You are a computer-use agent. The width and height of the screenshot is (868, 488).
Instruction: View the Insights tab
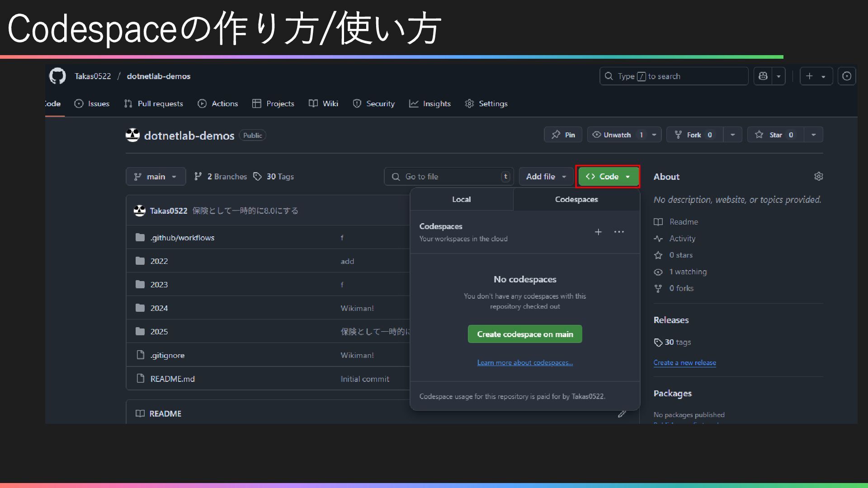pyautogui.click(x=430, y=103)
